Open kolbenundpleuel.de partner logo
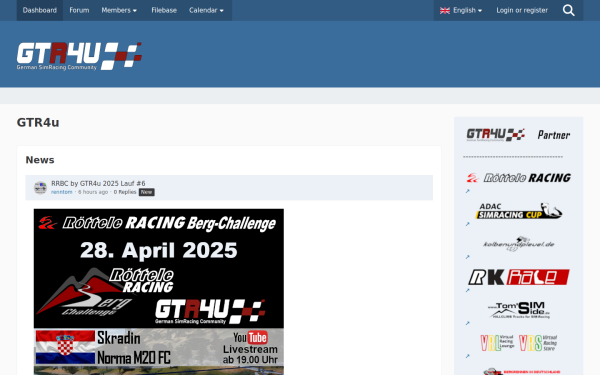 [x=519, y=244]
